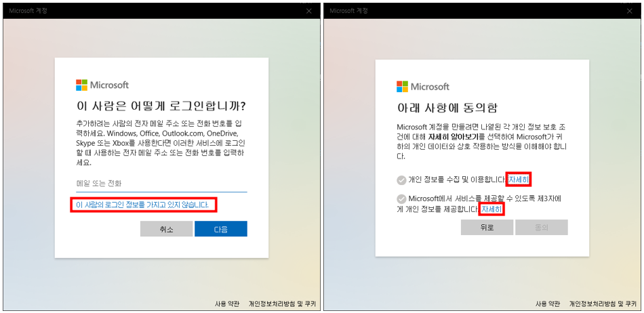
Task: Close the right Microsoft 계정 window
Action: point(630,11)
